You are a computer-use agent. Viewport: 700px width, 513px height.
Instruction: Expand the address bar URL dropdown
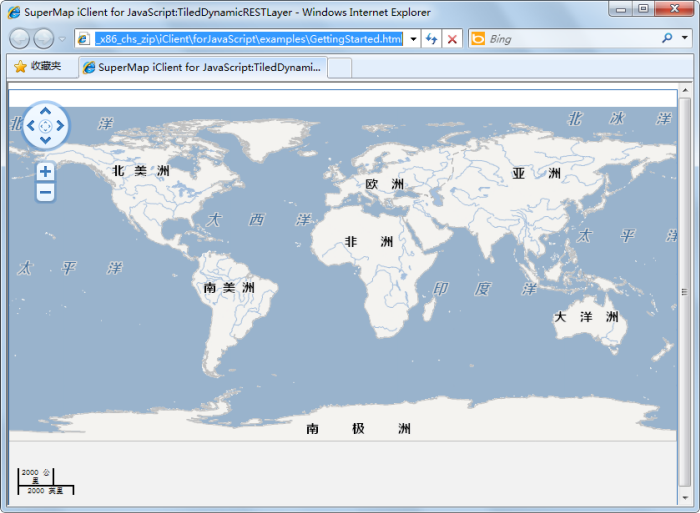click(x=414, y=39)
